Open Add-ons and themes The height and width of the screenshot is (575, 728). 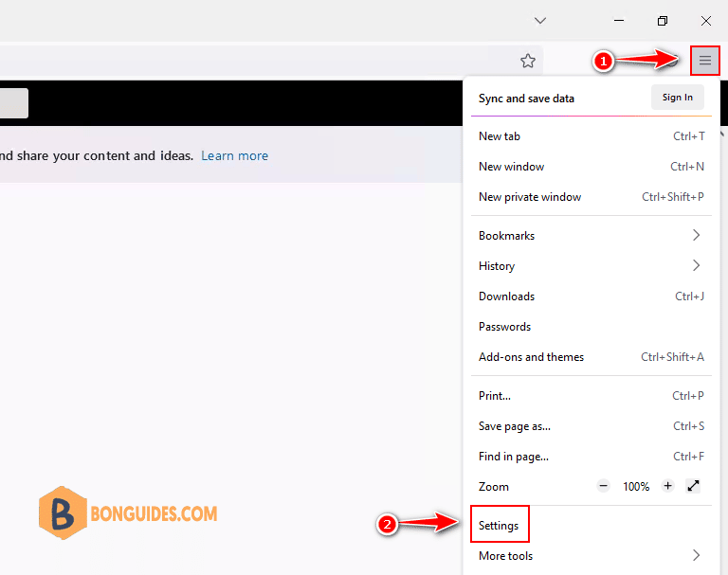[591, 357]
